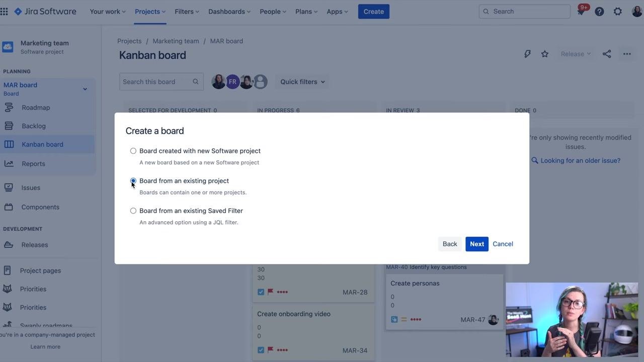Image resolution: width=644 pixels, height=362 pixels.
Task: Click the automation lightning bolt icon
Action: (x=527, y=54)
